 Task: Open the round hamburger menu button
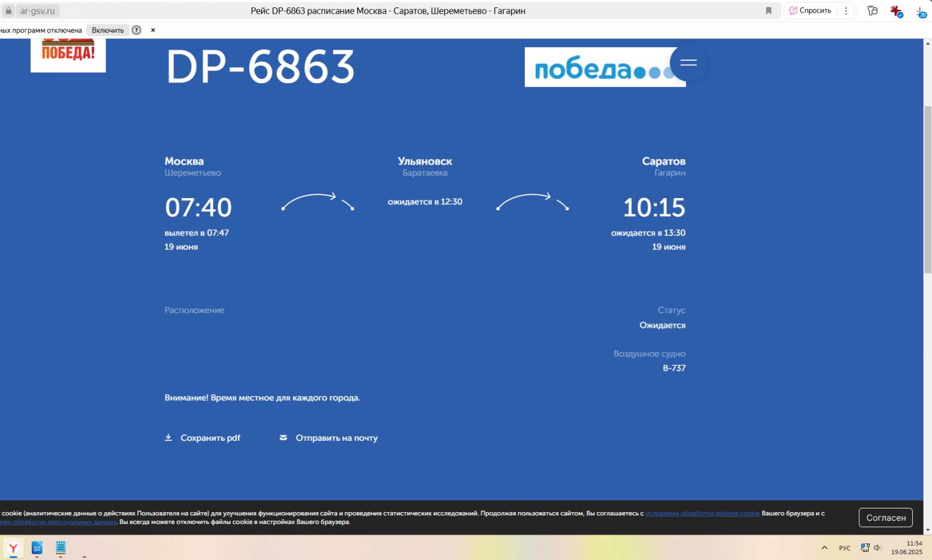click(688, 63)
